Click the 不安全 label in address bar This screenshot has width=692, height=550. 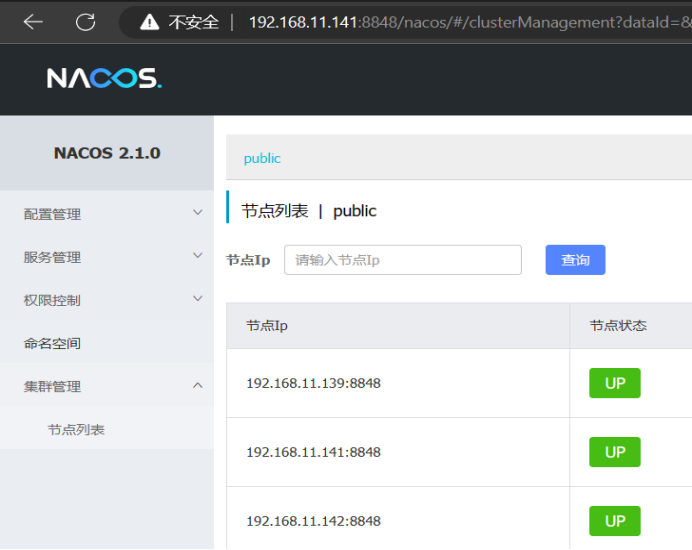coord(193,22)
